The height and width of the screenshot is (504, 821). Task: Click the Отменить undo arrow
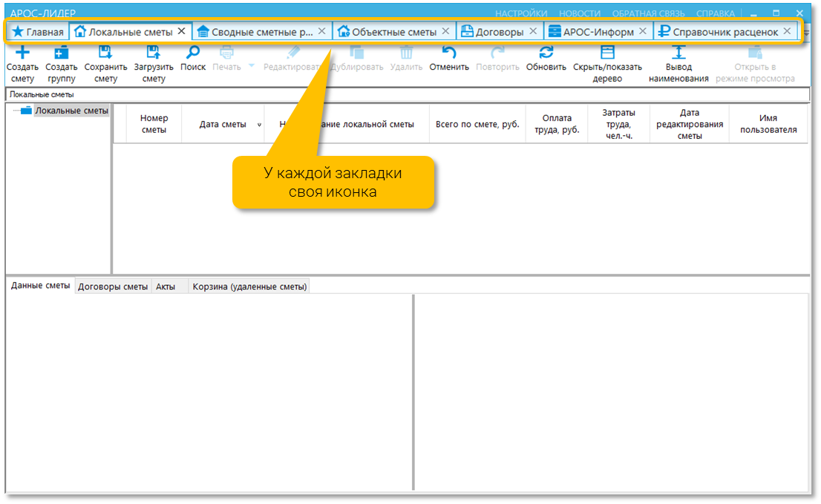(x=448, y=52)
